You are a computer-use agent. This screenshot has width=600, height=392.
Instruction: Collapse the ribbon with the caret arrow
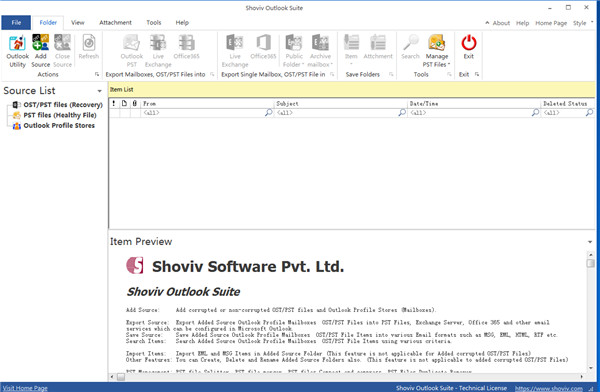pyautogui.click(x=487, y=23)
